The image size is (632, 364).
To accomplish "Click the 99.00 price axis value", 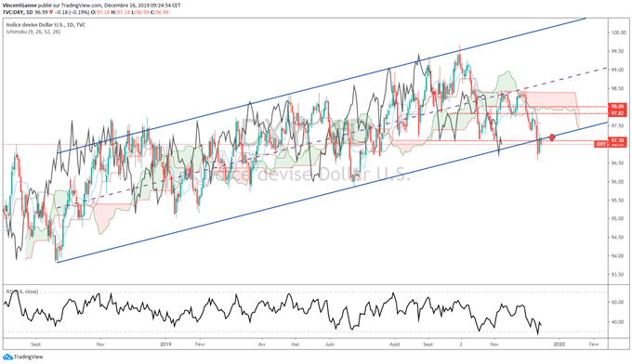I will point(618,70).
